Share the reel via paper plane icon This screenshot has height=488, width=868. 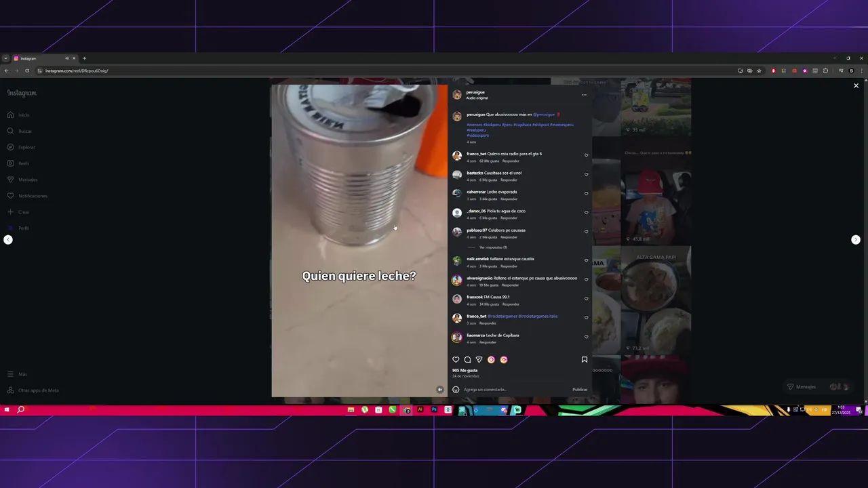pos(479,360)
